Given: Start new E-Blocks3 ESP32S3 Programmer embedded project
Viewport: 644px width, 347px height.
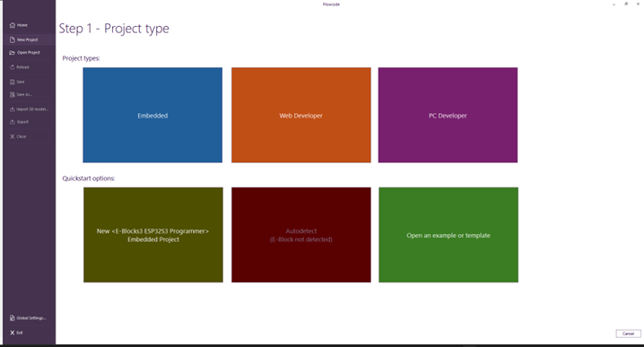Looking at the screenshot, I should tap(153, 235).
